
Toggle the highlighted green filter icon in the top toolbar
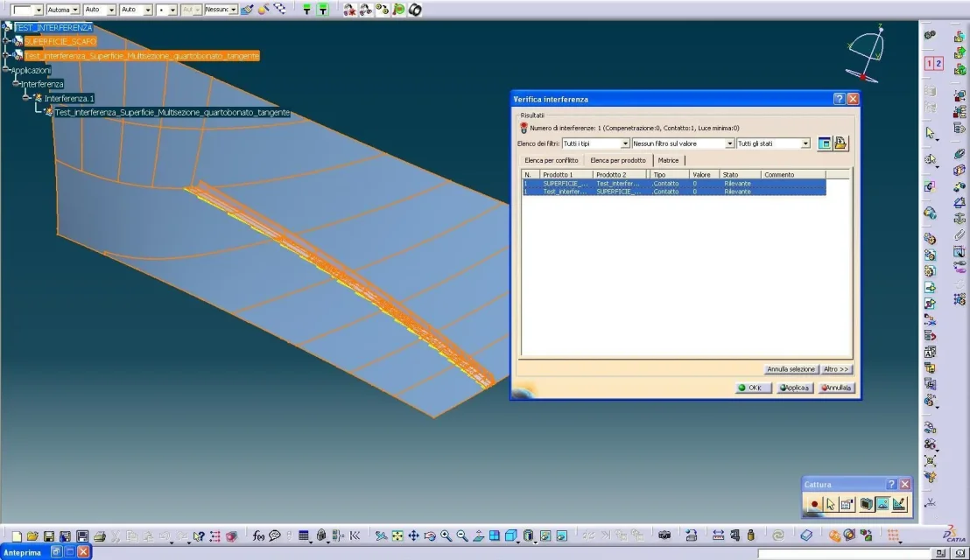(x=322, y=10)
